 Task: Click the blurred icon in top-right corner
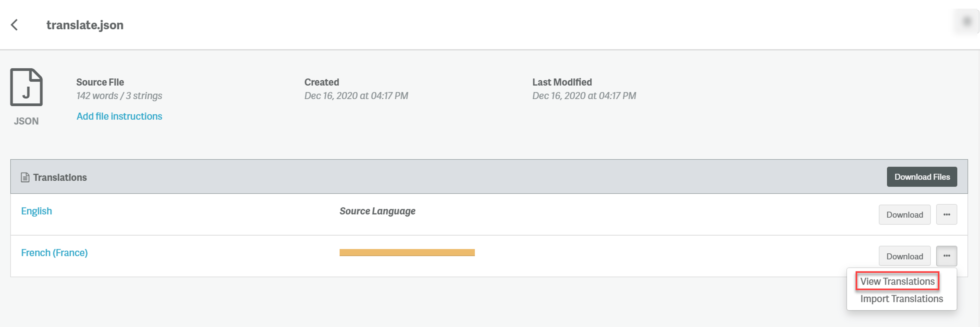coord(967,22)
